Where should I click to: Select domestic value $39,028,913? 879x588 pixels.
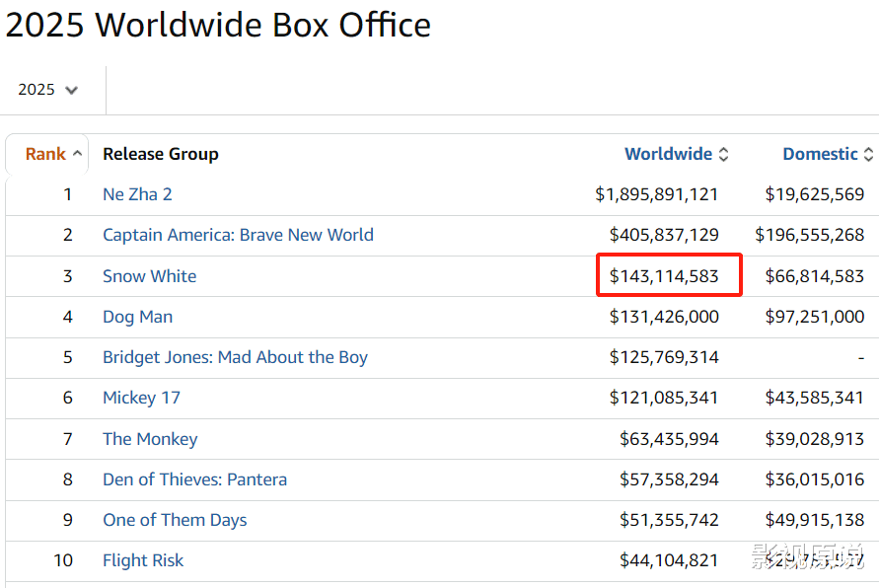point(815,439)
